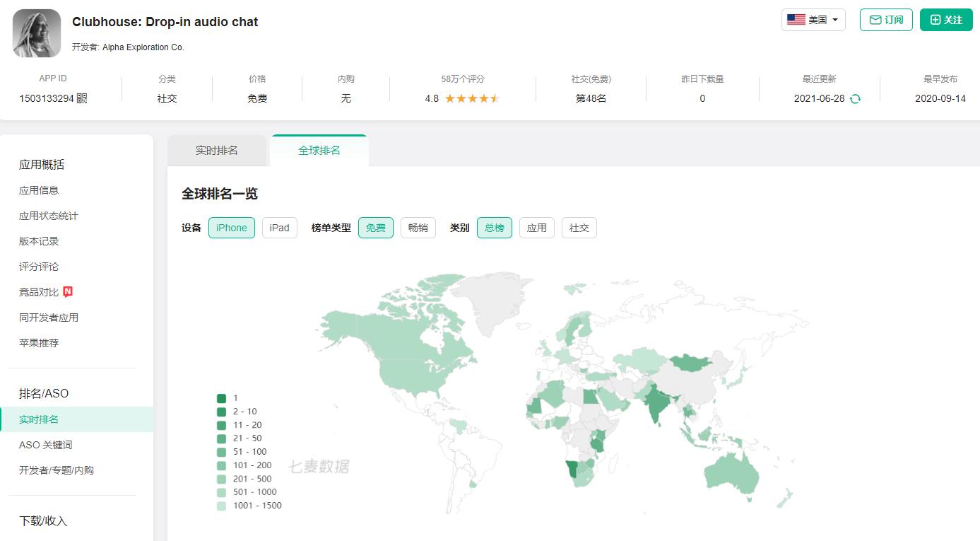This screenshot has width=980, height=541.
Task: Select the 应用 category filter
Action: [536, 228]
